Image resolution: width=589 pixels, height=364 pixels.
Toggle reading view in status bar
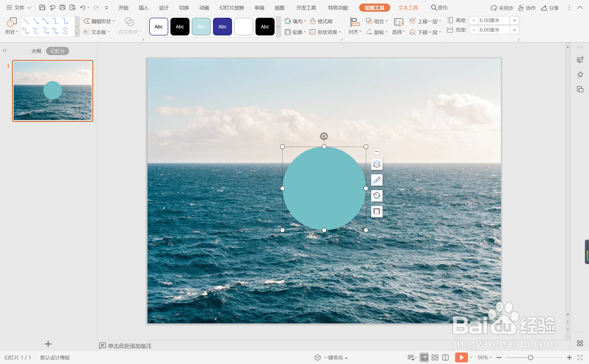(445, 357)
